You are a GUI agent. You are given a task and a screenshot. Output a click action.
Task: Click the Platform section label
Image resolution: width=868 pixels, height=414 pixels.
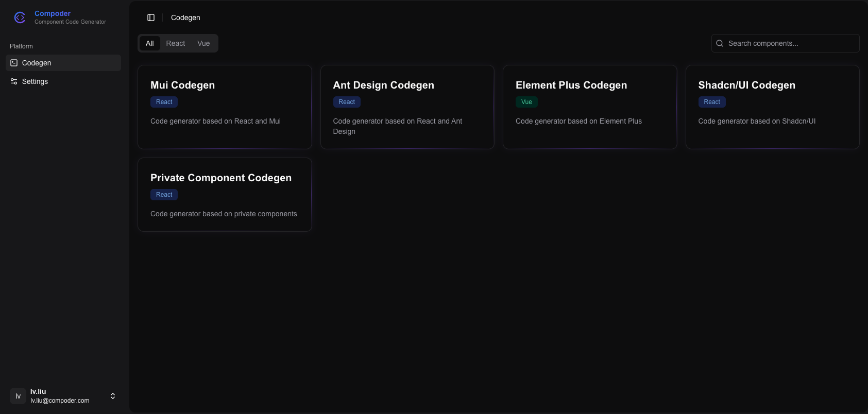pos(21,46)
